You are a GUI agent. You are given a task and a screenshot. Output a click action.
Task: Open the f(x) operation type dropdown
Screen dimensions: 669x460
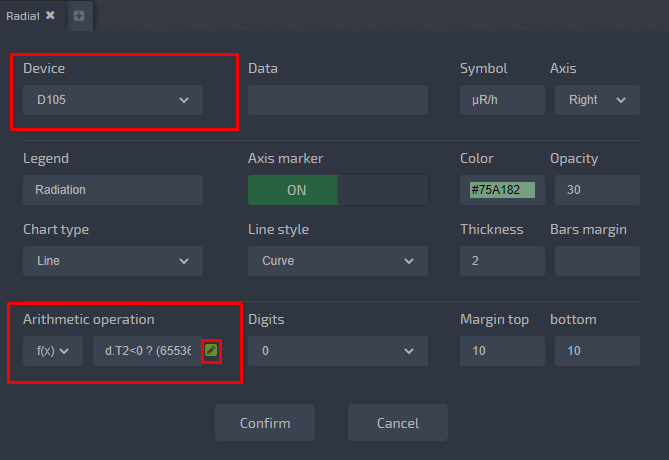53,351
